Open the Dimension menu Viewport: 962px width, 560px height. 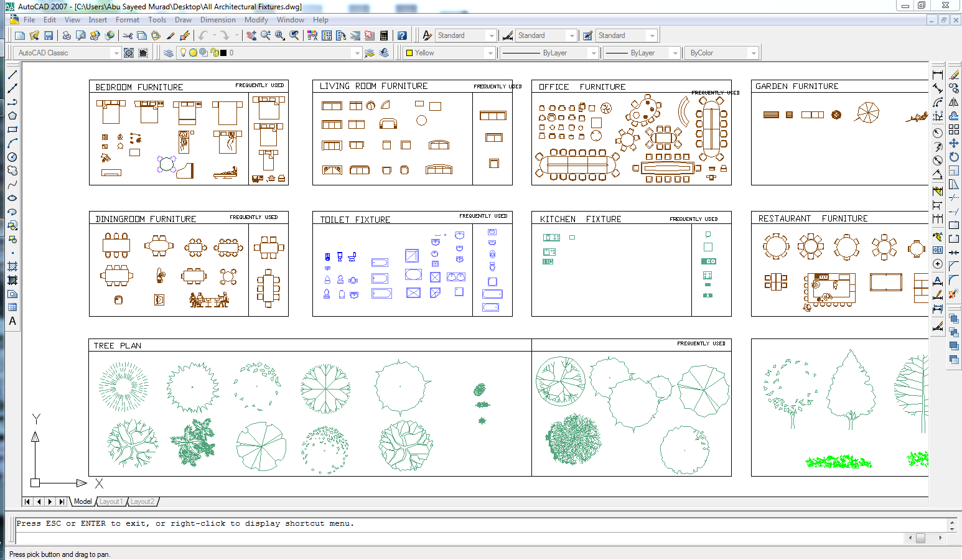pyautogui.click(x=218, y=20)
